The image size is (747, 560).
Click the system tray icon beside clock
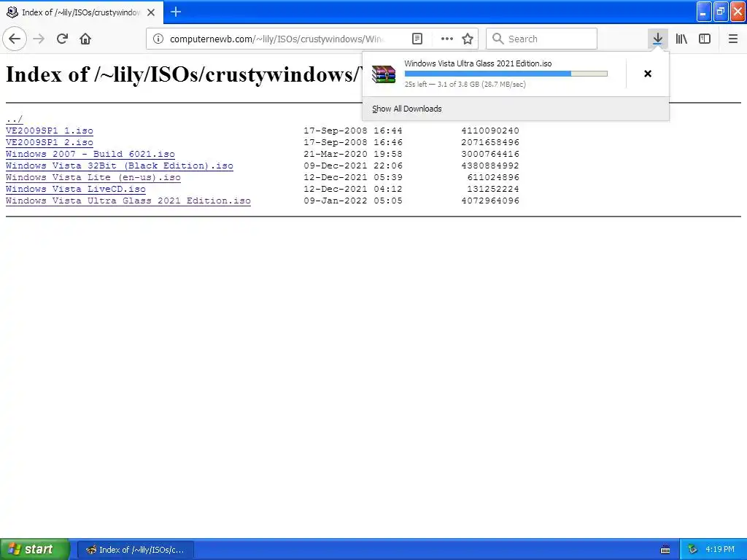(x=692, y=550)
